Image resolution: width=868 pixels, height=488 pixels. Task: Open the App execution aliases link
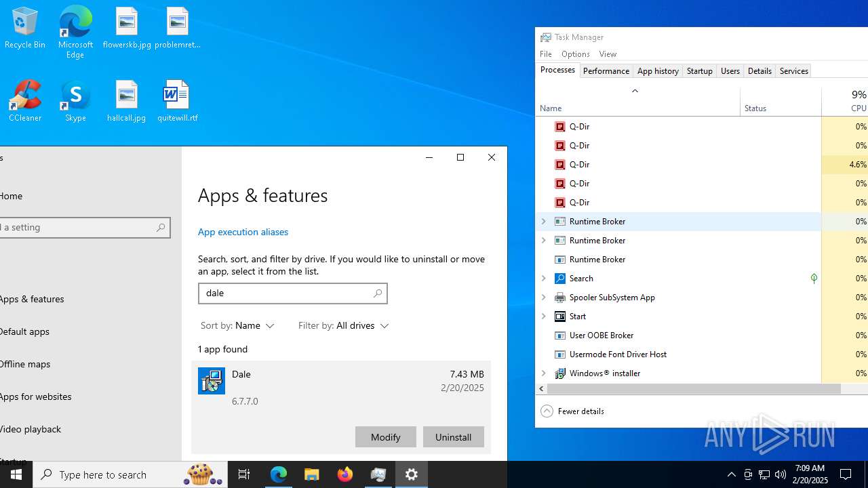(x=243, y=232)
